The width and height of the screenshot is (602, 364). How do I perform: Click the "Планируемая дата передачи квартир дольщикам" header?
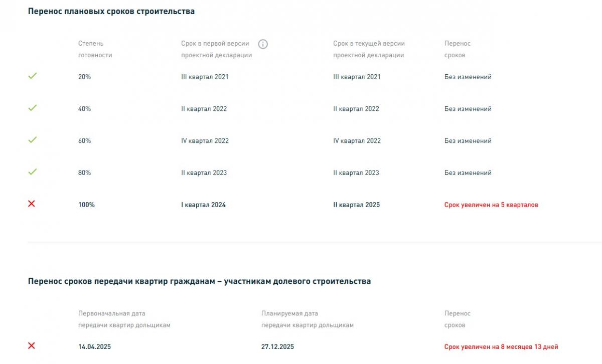click(307, 319)
